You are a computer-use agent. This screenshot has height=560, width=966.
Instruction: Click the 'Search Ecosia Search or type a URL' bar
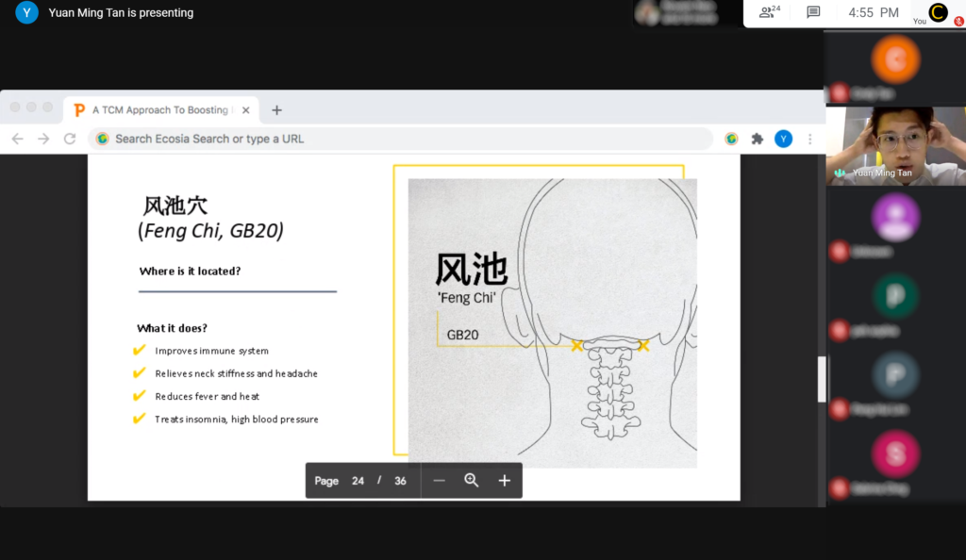(x=406, y=139)
